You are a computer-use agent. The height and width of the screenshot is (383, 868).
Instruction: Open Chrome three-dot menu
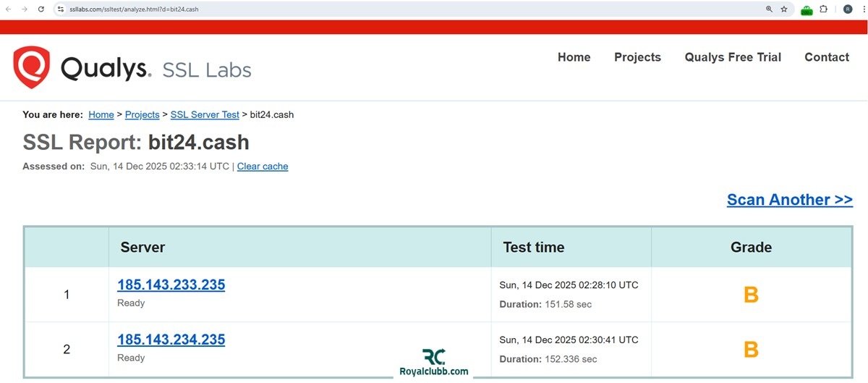[x=864, y=9]
